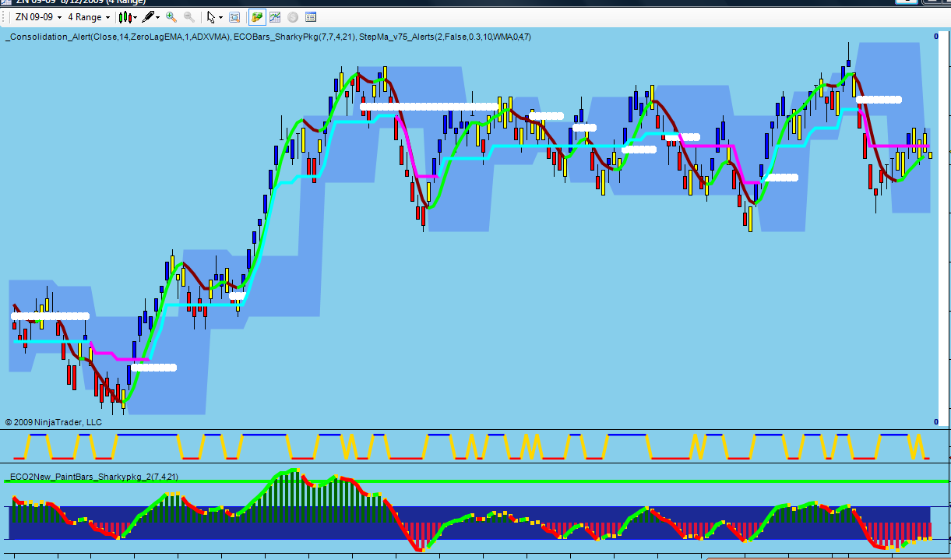The image size is (951, 560).
Task: Select the pen drawing tools icon
Action: tap(147, 17)
